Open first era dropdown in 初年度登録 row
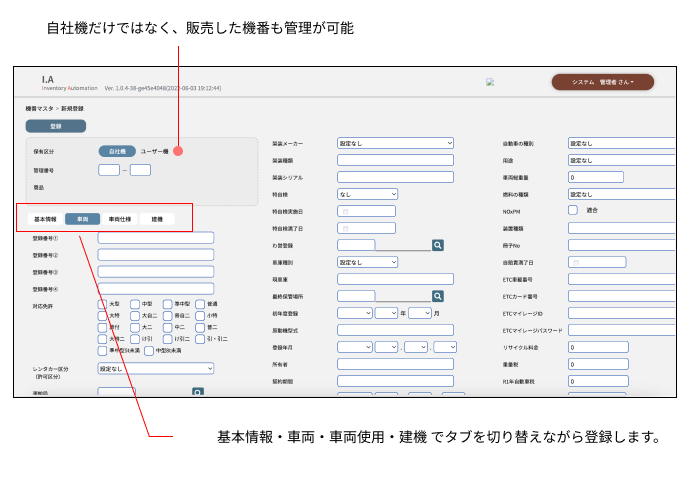The height and width of the screenshot is (479, 690). [x=355, y=313]
